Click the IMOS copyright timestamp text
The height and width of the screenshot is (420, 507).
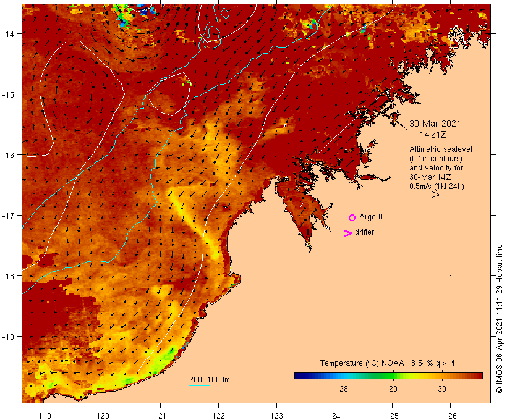[500, 319]
